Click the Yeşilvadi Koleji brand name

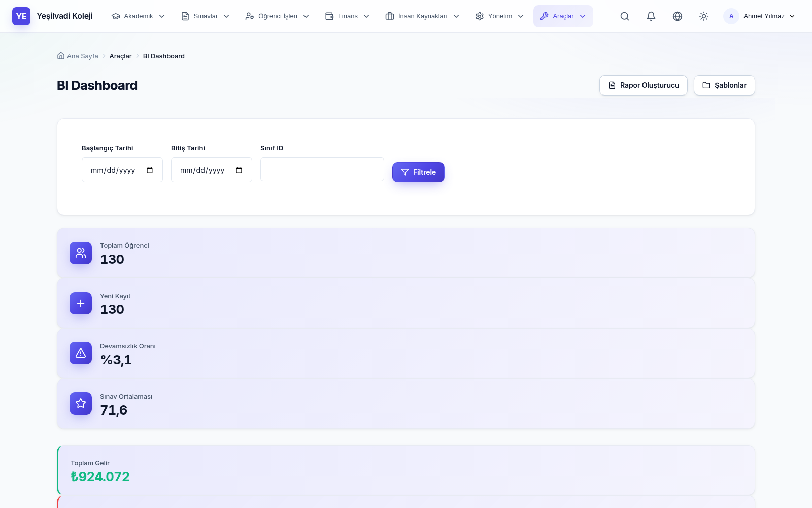coord(64,16)
